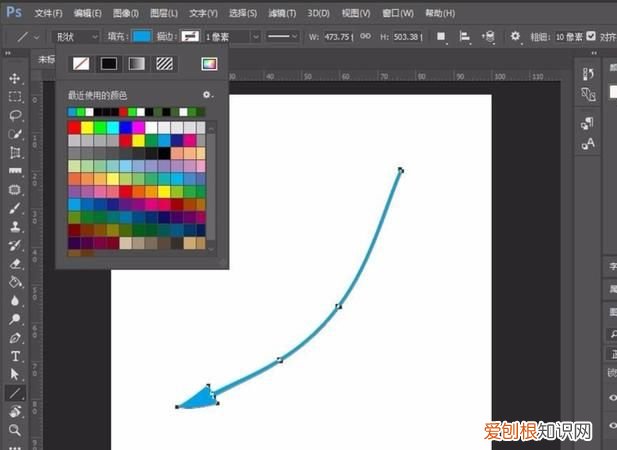Open the 文件(F) menu
The width and height of the screenshot is (617, 450).
[x=48, y=13]
